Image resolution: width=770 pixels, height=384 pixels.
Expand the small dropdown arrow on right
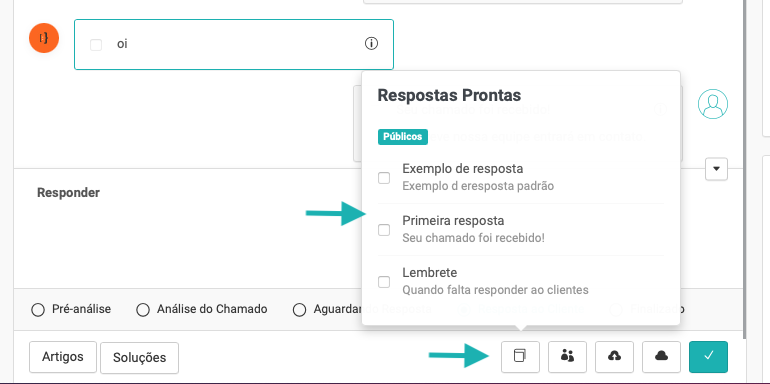click(x=716, y=169)
